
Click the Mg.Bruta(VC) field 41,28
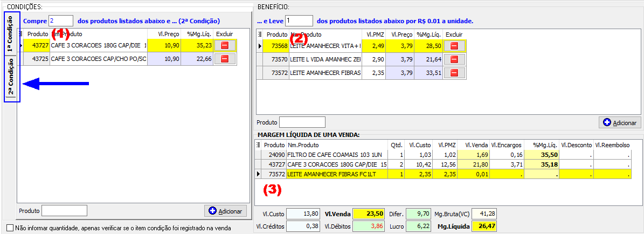[484, 214]
